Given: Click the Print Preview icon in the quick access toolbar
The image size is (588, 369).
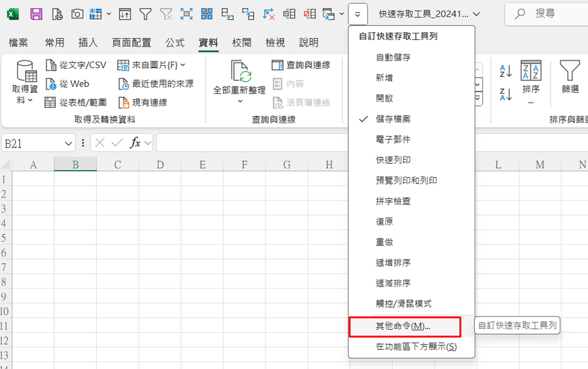Looking at the screenshot, I should point(57,14).
